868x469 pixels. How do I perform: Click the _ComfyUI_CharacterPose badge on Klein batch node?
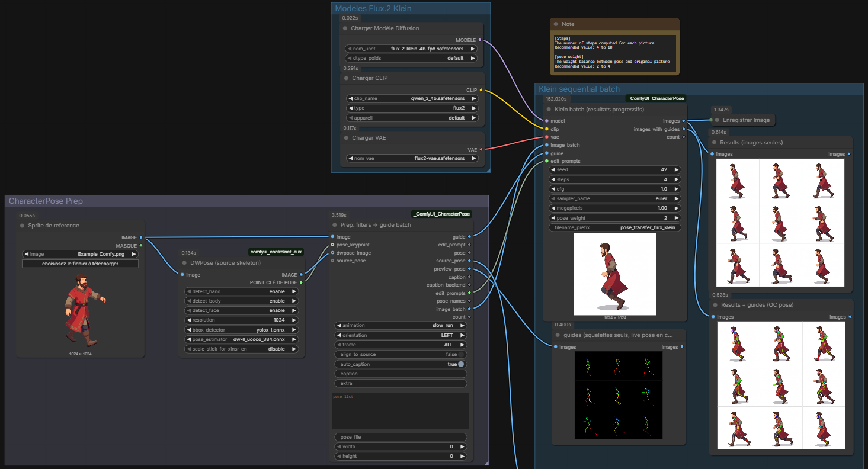655,98
